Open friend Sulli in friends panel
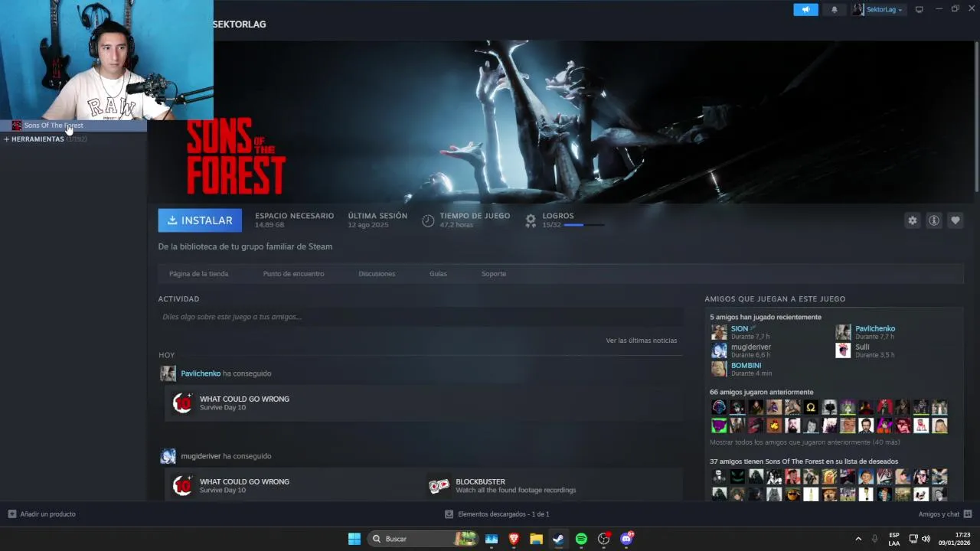 click(x=862, y=347)
